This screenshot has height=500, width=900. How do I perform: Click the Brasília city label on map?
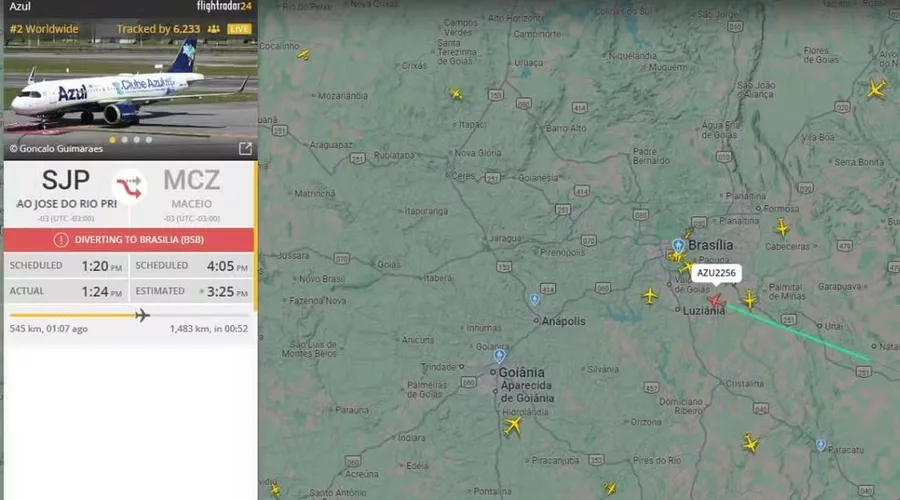pyautogui.click(x=711, y=245)
